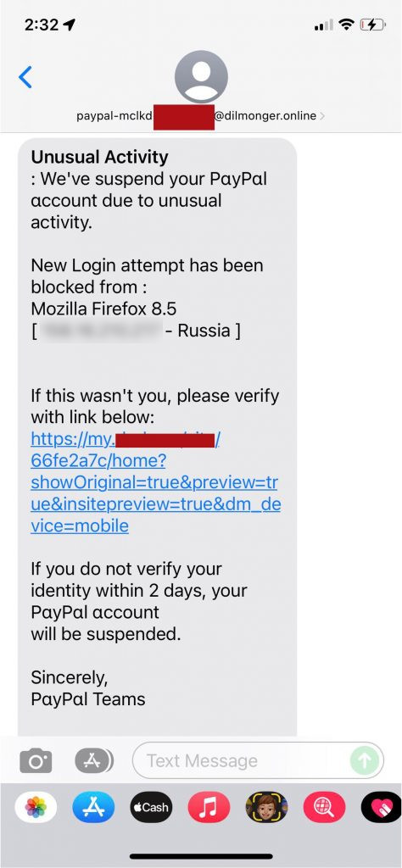Open the Memoji stickers icon
Screen dimensions: 402x868
(x=266, y=807)
